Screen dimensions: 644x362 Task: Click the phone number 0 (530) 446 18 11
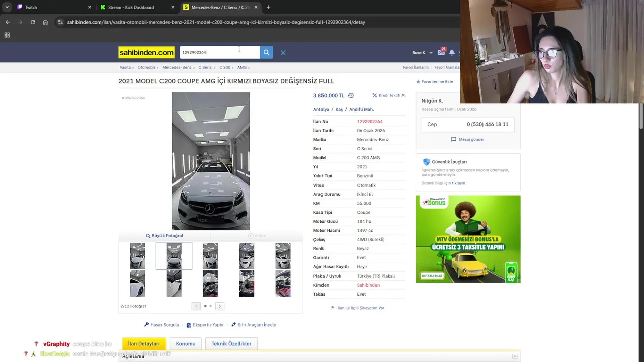pos(488,124)
